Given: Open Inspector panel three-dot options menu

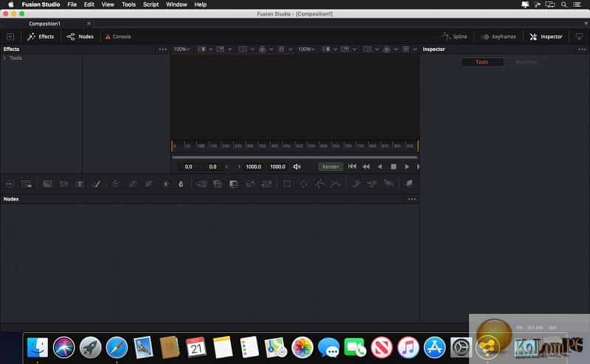Looking at the screenshot, I should click(x=582, y=49).
